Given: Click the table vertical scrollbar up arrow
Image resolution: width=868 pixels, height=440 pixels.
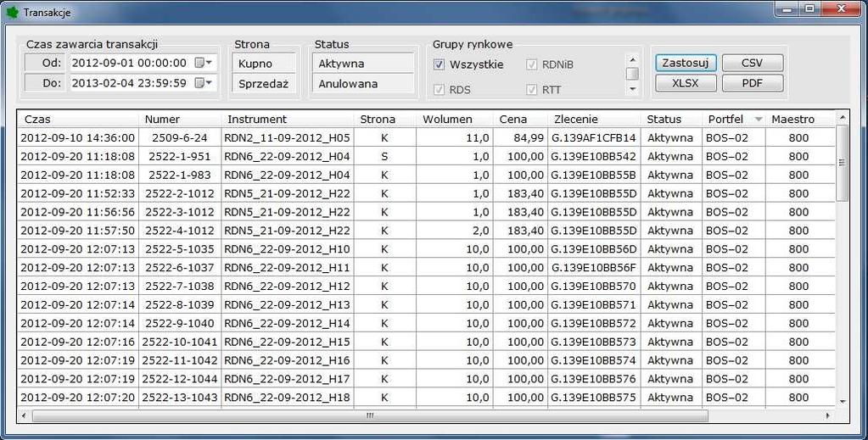Looking at the screenshot, I should click(842, 117).
